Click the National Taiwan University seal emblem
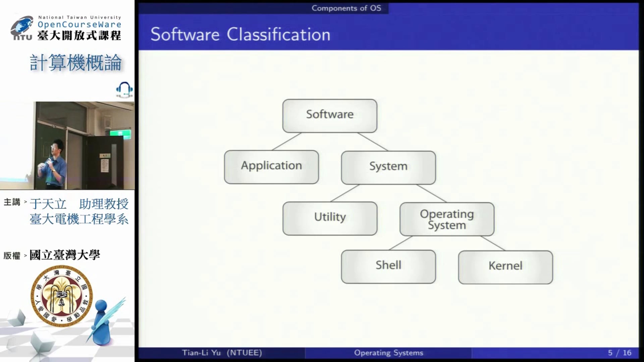Viewport: 644px width, 362px height. coord(61,296)
